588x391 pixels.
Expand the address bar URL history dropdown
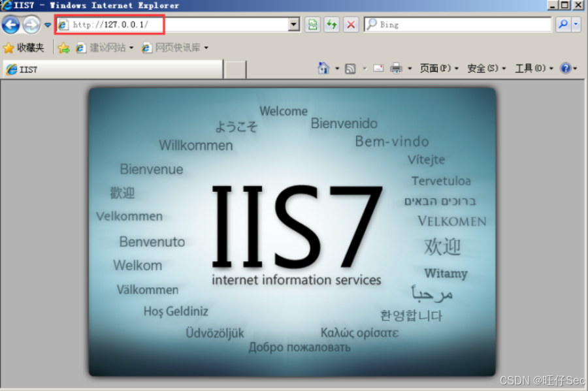[x=295, y=25]
